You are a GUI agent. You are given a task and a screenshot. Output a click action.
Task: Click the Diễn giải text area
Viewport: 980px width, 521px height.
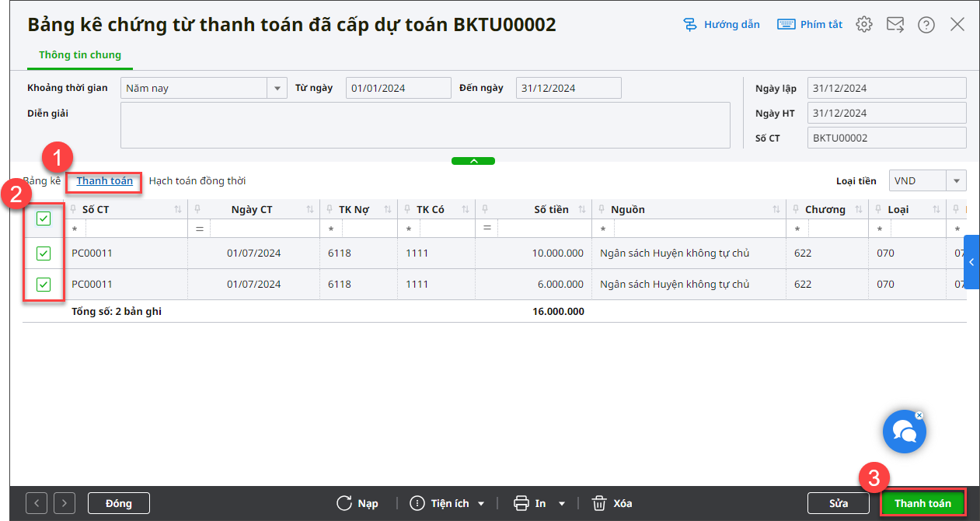(425, 125)
